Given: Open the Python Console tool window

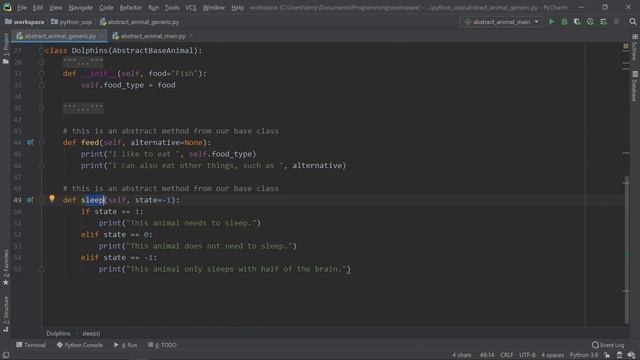Looking at the screenshot, I should (x=80, y=345).
